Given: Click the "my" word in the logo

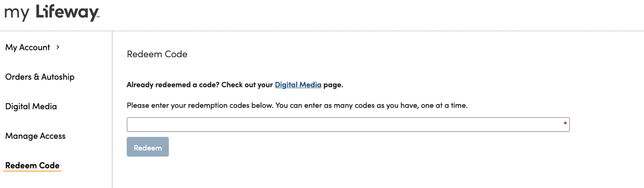Looking at the screenshot, I should 17,15.
